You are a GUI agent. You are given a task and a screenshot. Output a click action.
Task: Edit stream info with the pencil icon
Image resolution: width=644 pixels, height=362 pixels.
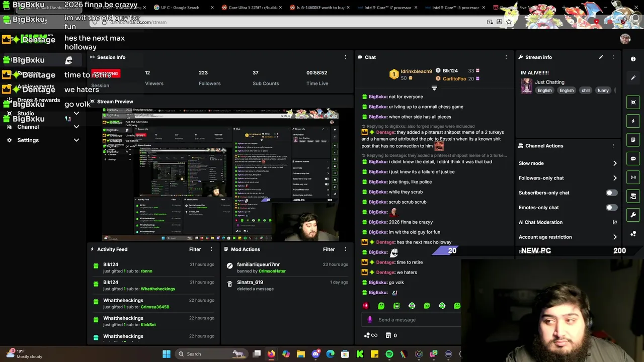[x=601, y=57]
